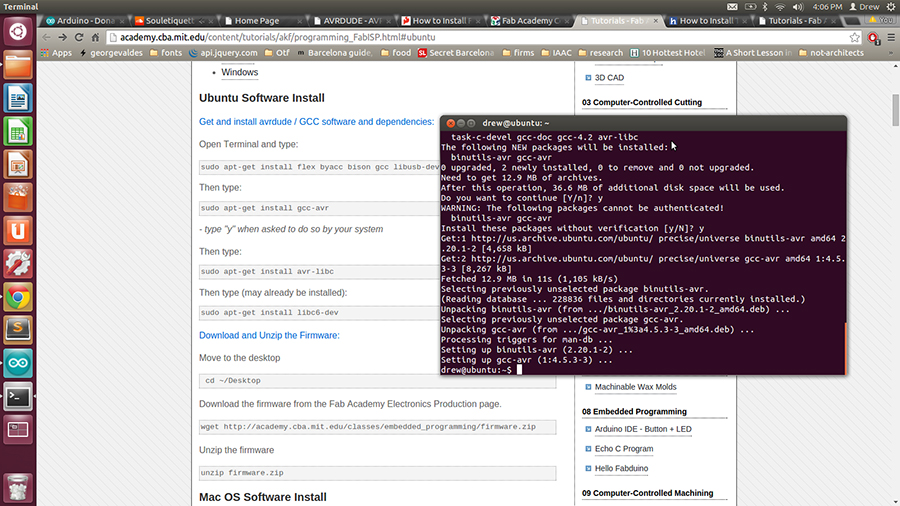The height and width of the screenshot is (506, 900).
Task: Open Sublime Text from the launcher
Action: coord(18,330)
